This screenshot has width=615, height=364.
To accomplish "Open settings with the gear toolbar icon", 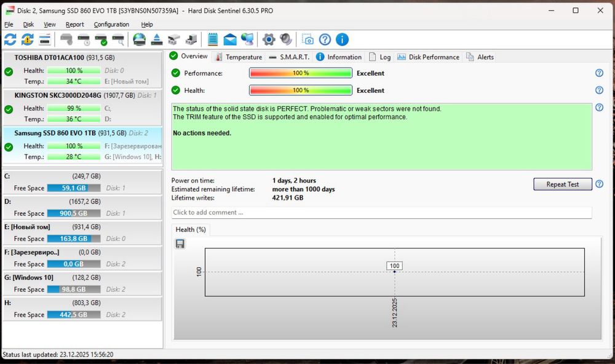I will tap(269, 39).
